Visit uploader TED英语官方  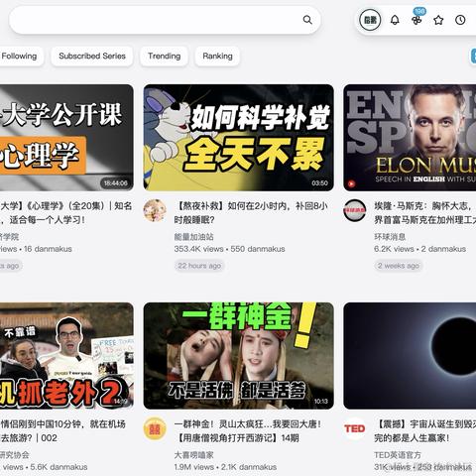tap(398, 455)
